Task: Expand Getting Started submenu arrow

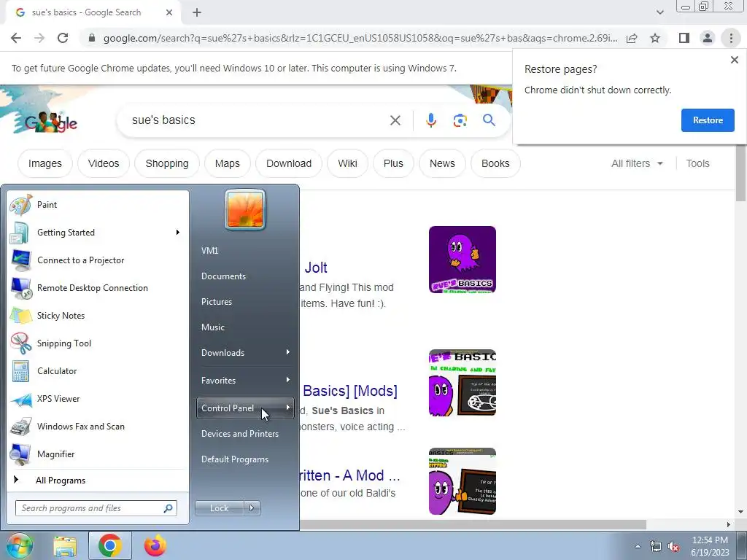Action: (178, 233)
